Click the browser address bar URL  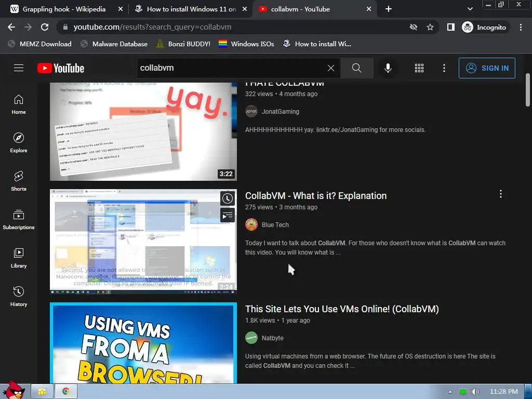click(x=152, y=27)
